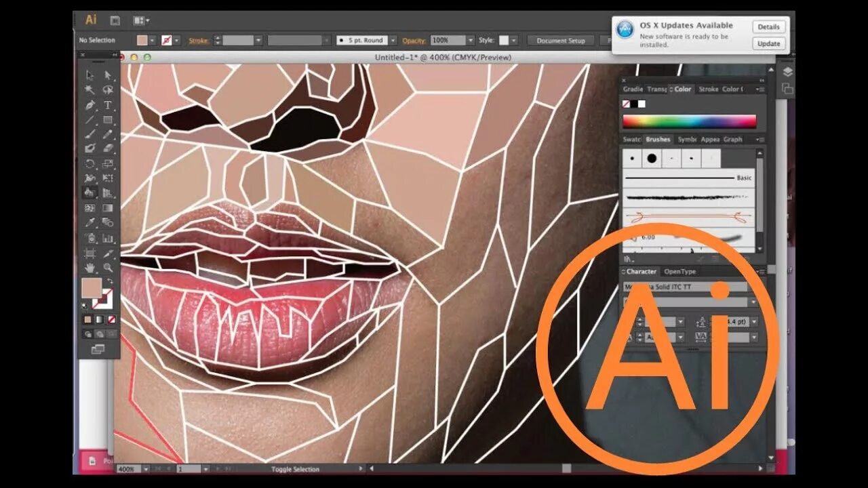Select the Free Transform tool

click(x=108, y=178)
